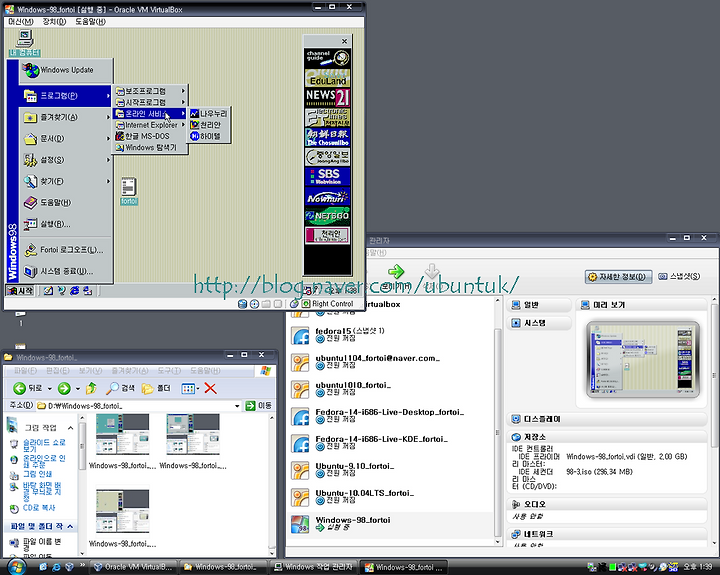
Task: Click the 디스플레이 section header
Action: 608,419
